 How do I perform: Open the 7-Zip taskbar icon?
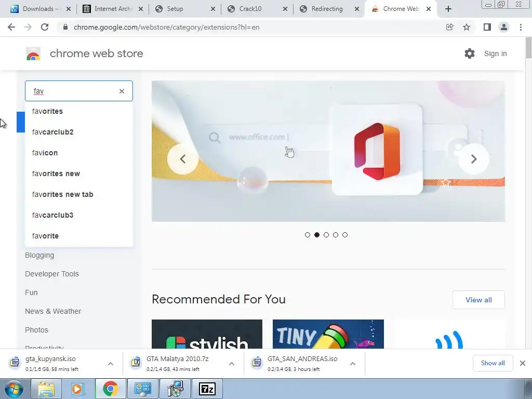(x=207, y=389)
